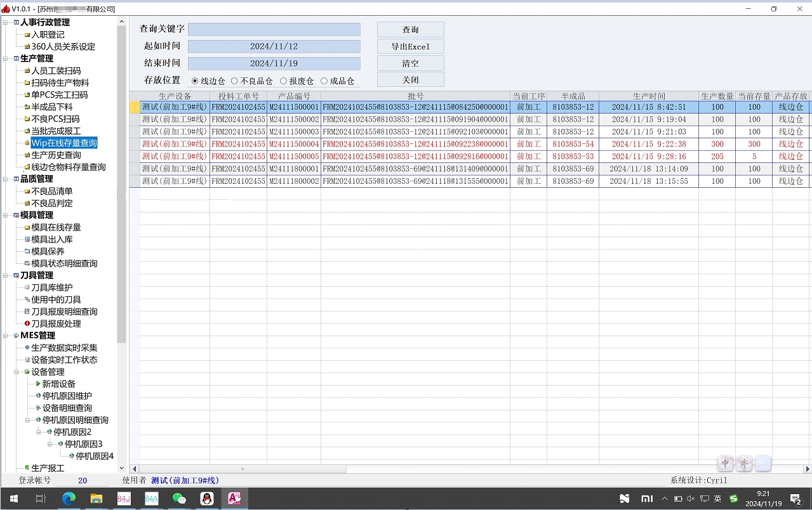
Task: Click the icon beside 不良PCS扫码
Action: point(27,119)
